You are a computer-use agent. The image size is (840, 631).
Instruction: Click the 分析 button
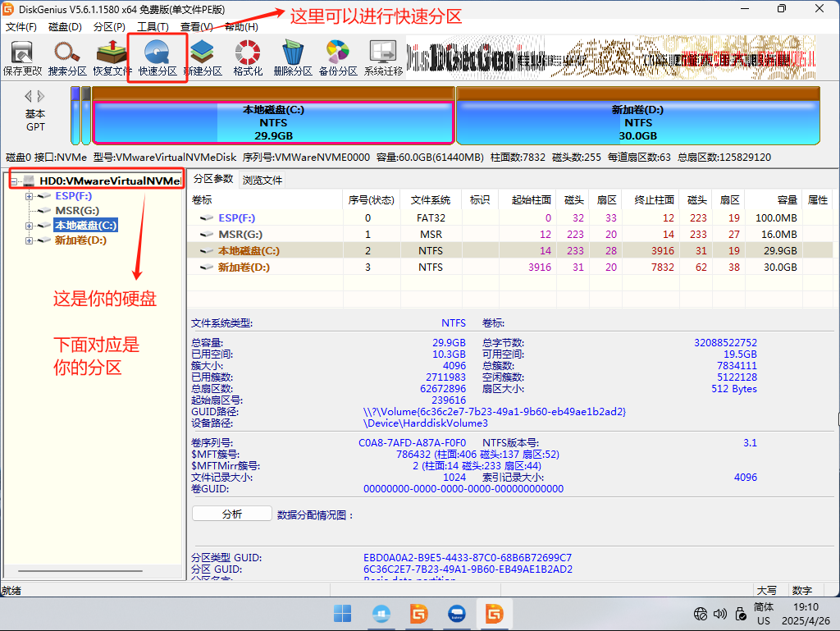pos(232,514)
